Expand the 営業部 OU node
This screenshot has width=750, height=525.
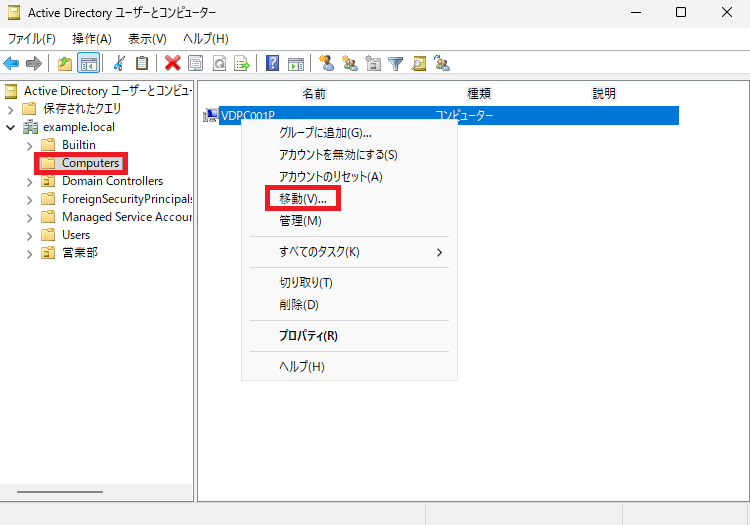pyautogui.click(x=30, y=253)
